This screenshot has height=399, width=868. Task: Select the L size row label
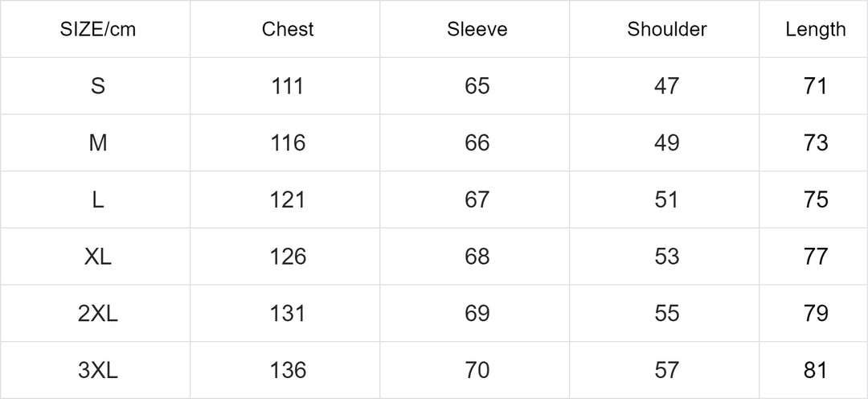pos(97,199)
